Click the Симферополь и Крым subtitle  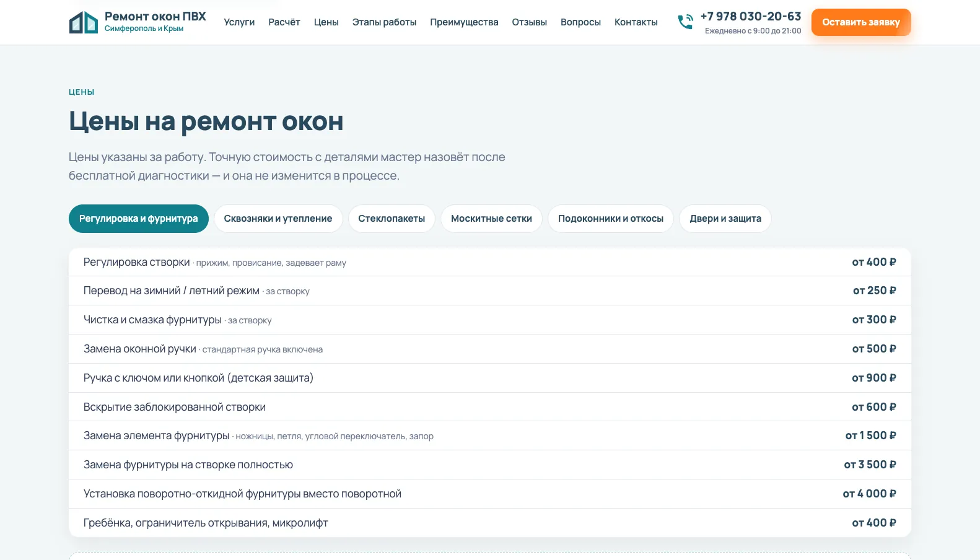(144, 28)
